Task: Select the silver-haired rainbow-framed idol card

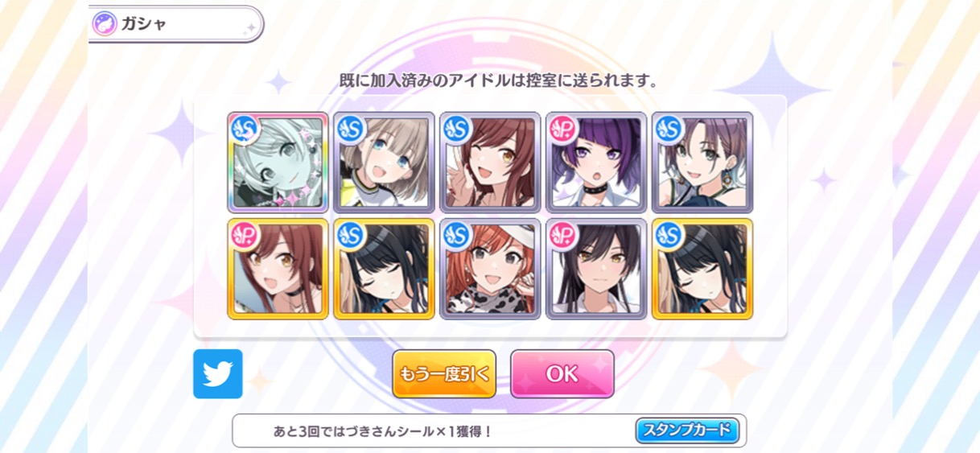Action: [278, 162]
